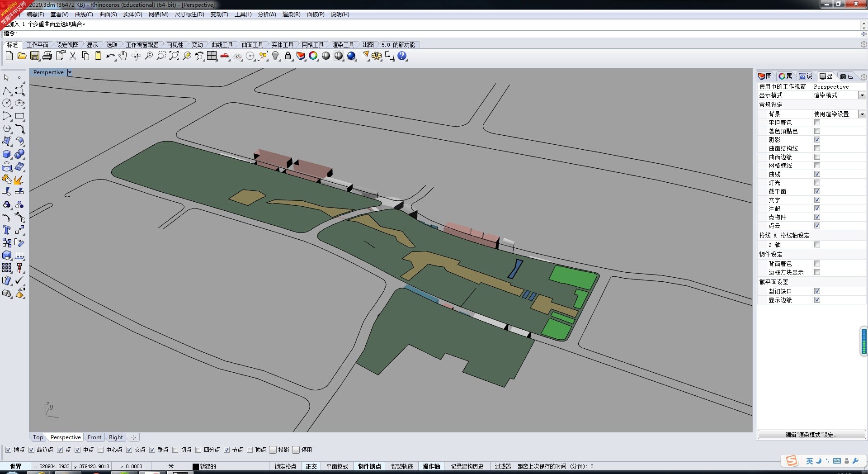
Task: Toggle 操作轴 in the status bar
Action: tap(431, 466)
